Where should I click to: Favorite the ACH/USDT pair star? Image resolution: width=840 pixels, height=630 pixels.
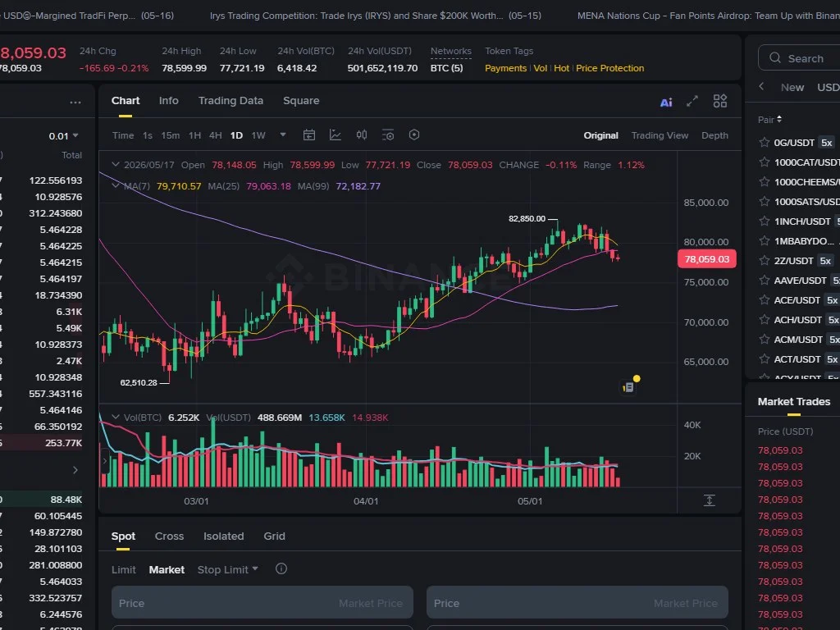tap(765, 320)
